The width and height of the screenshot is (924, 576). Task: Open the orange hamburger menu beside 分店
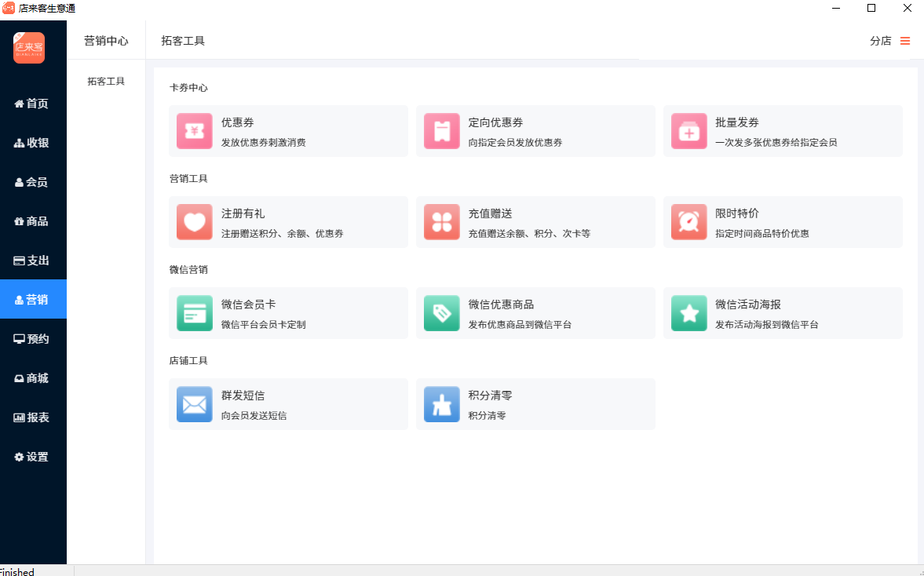[905, 41]
